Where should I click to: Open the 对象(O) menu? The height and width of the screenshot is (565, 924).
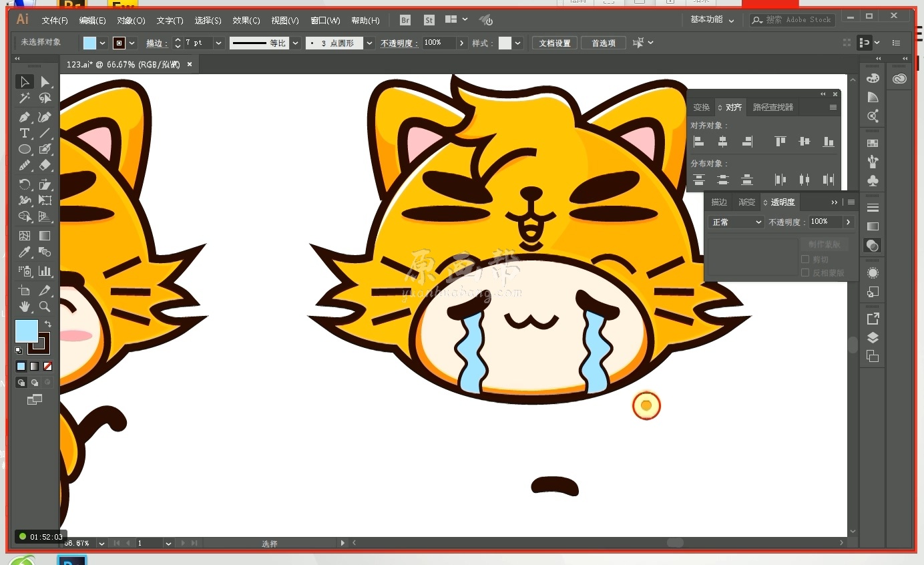click(131, 21)
